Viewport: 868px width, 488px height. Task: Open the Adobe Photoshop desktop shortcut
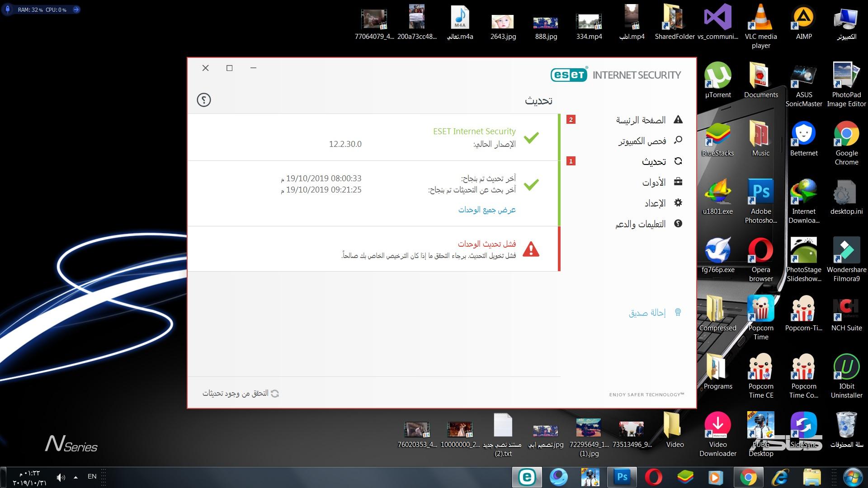click(x=761, y=201)
